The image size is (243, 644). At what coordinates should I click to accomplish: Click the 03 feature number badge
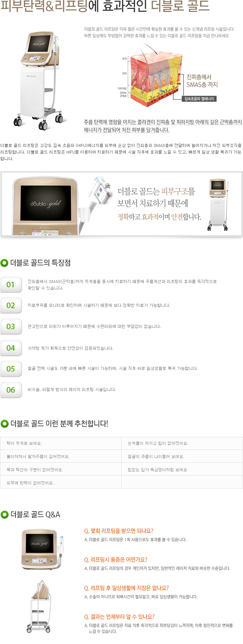(11, 327)
